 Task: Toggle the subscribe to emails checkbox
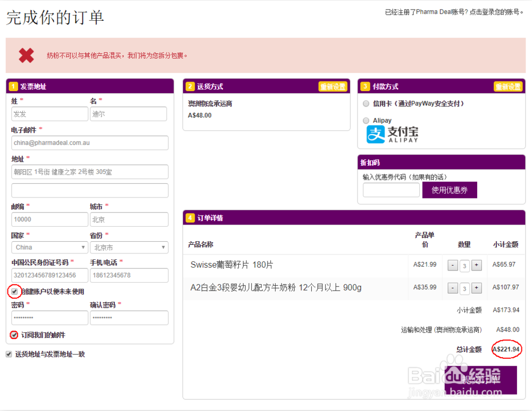[x=14, y=335]
